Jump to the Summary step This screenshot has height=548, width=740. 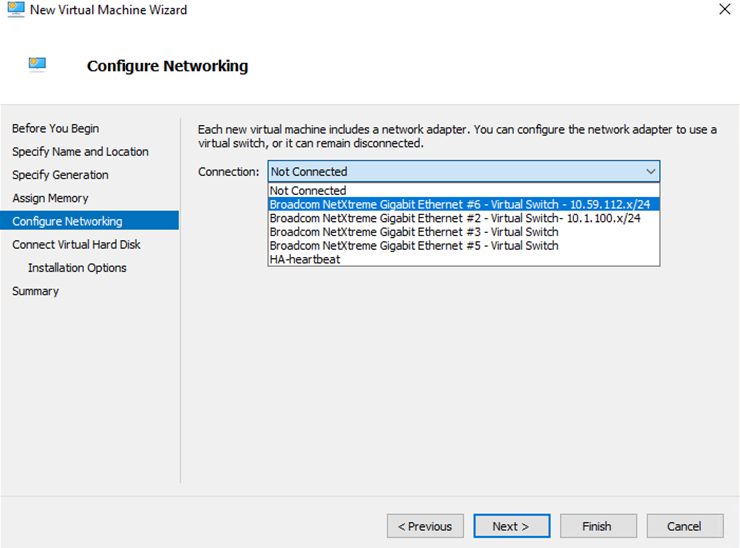tap(35, 291)
